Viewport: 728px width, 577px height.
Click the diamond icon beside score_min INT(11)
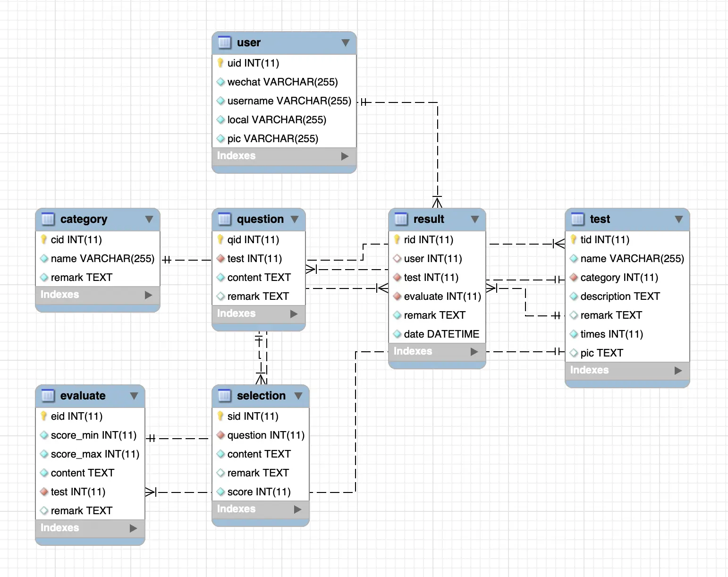[x=44, y=435]
